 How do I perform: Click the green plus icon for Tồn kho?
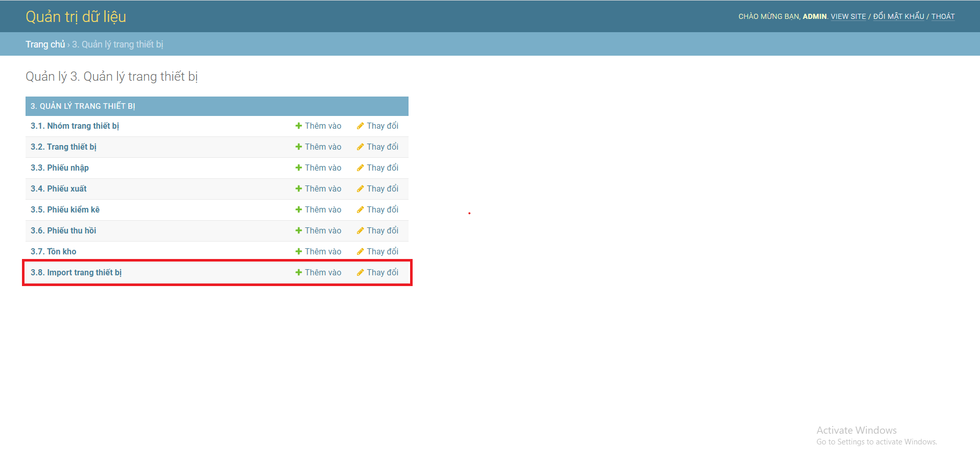(x=298, y=251)
